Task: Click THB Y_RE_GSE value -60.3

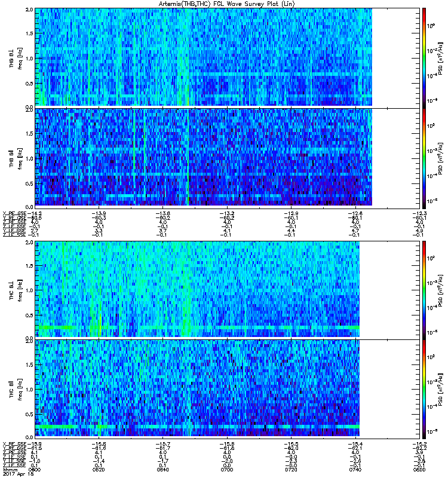Action: point(99,217)
